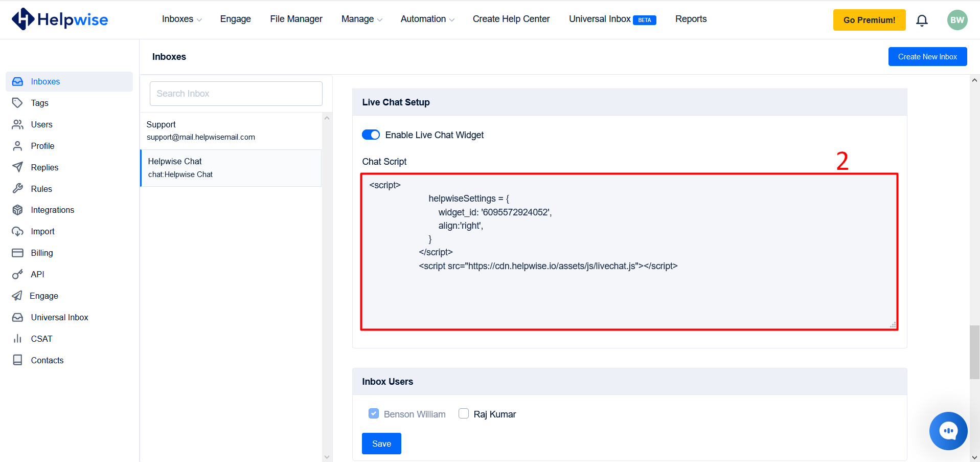Expand the Inboxes dropdown in top navigation
Screen dimensions: 980x462
pos(181,19)
